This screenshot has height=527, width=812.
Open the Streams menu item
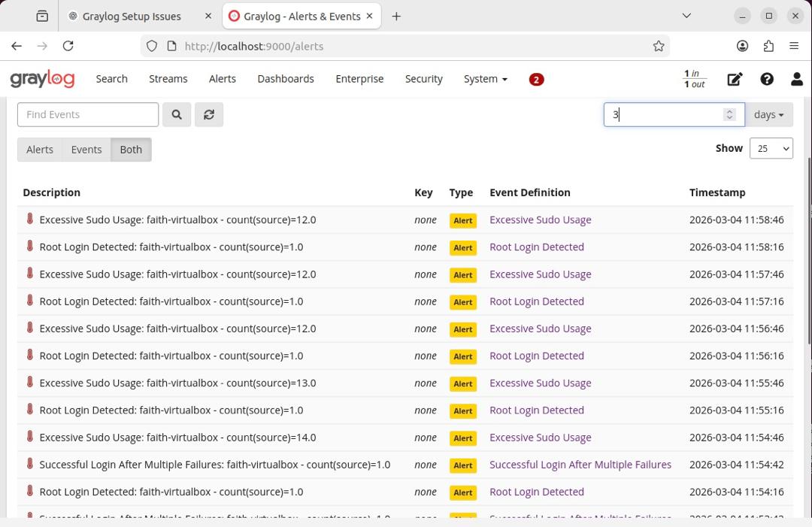click(168, 79)
